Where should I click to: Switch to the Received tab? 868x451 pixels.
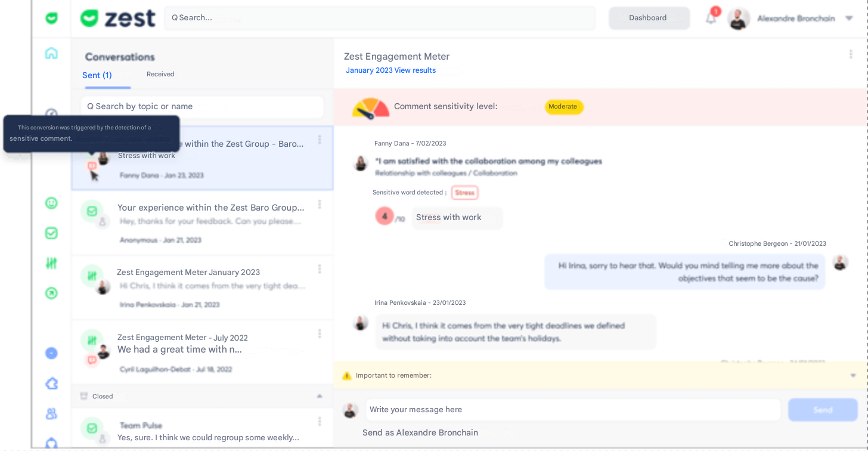coord(160,75)
